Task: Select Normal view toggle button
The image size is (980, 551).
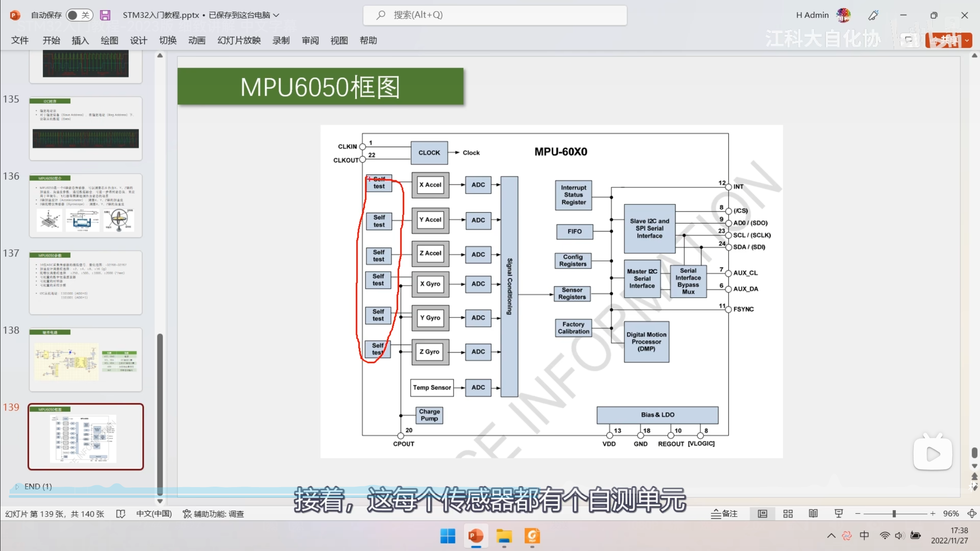Action: pyautogui.click(x=763, y=514)
